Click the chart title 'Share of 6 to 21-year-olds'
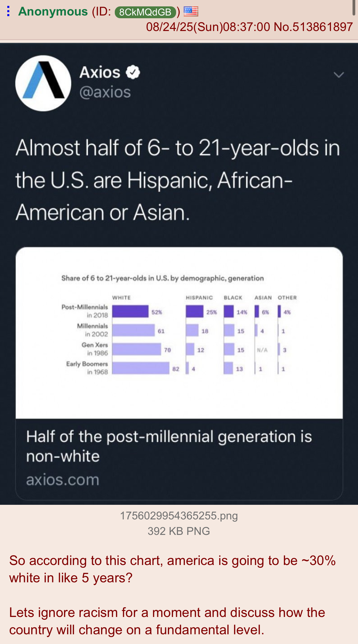The height and width of the screenshot is (644, 358). 162,278
